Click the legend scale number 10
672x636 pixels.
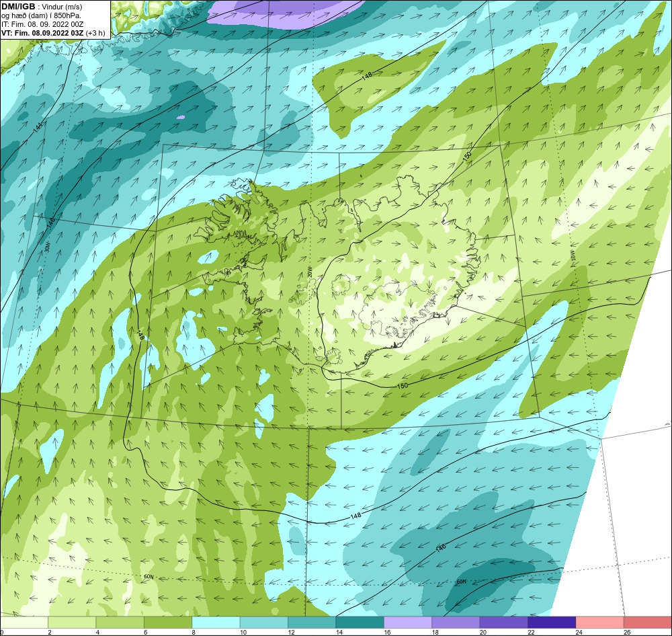tap(243, 632)
